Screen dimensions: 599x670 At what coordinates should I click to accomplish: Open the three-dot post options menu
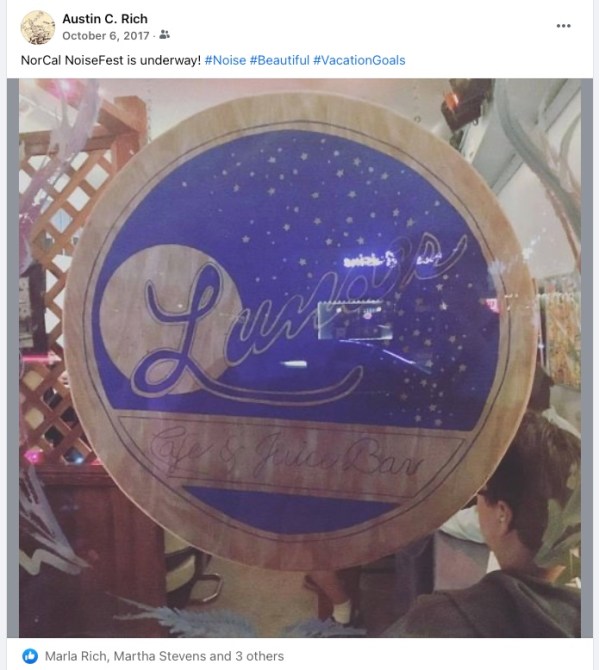[563, 26]
